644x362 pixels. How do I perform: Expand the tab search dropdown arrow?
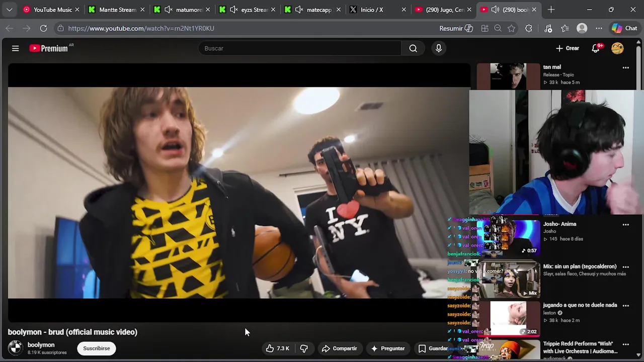[x=9, y=10]
